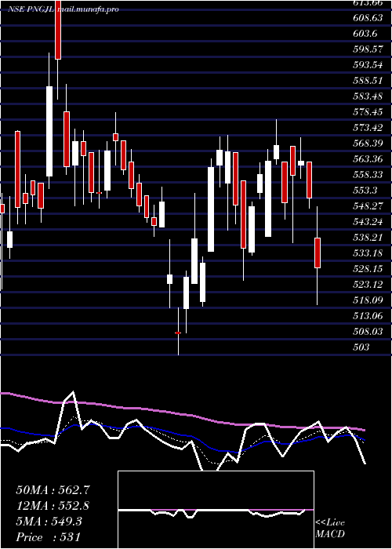The image size is (392, 549).
Task: Click the 5MA : 549.3 readout
Action: click(x=49, y=522)
